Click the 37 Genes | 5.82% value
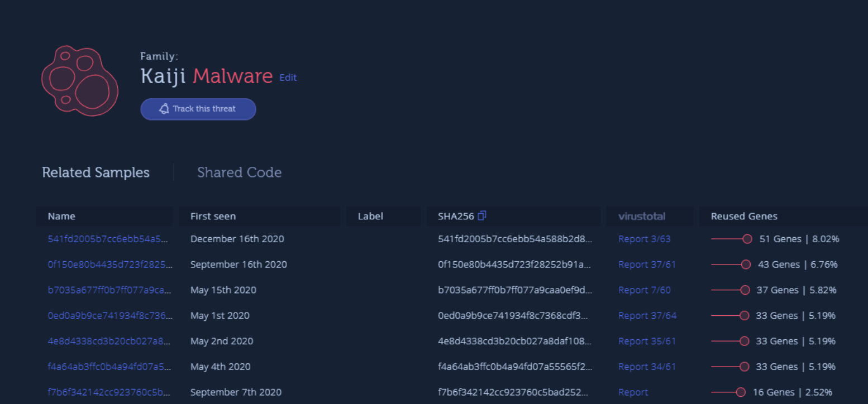Viewport: 868px width, 404px height. [797, 290]
